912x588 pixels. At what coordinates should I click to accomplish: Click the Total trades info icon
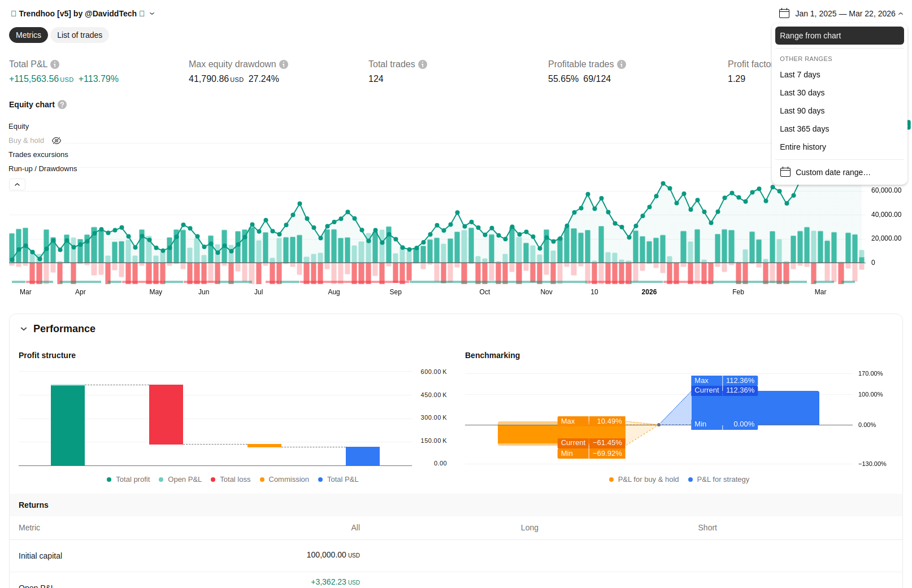coord(423,64)
